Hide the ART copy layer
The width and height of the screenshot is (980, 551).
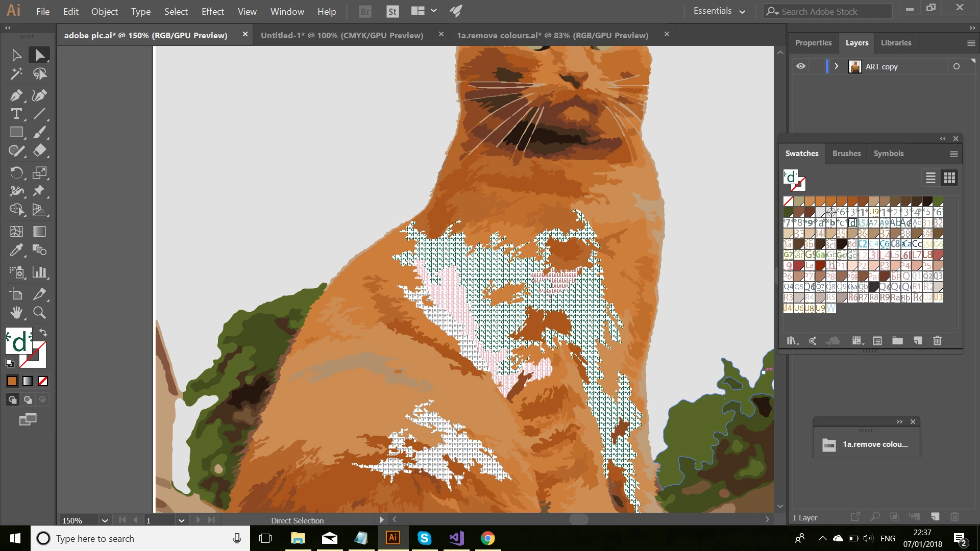pyautogui.click(x=801, y=66)
